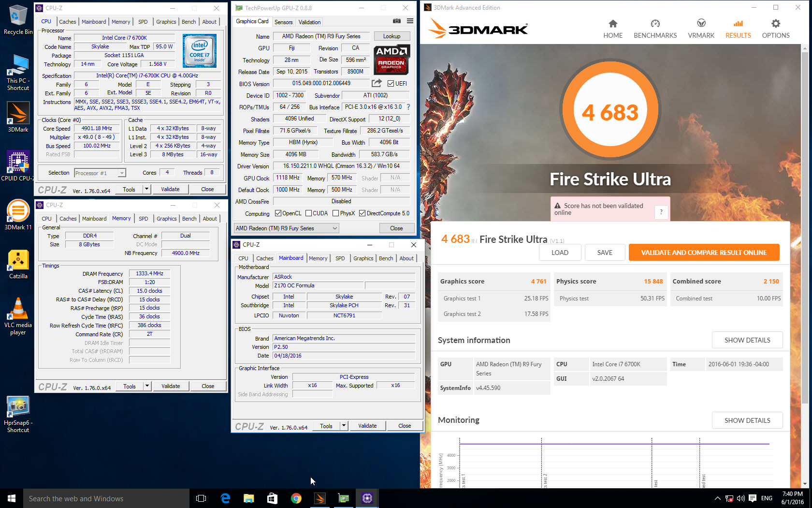812x508 pixels.
Task: Toggle the UEFI checkbox
Action: click(x=391, y=84)
